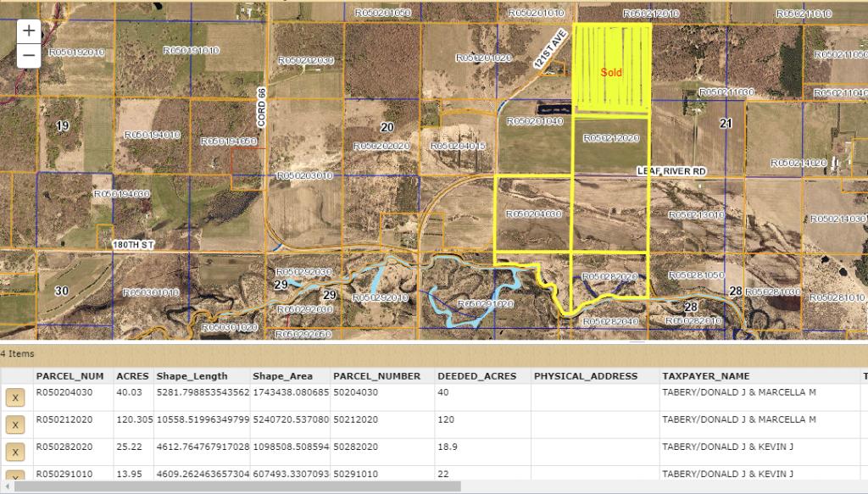Click map parcel labeled R050202020
The width and height of the screenshot is (868, 494).
pyautogui.click(x=382, y=146)
